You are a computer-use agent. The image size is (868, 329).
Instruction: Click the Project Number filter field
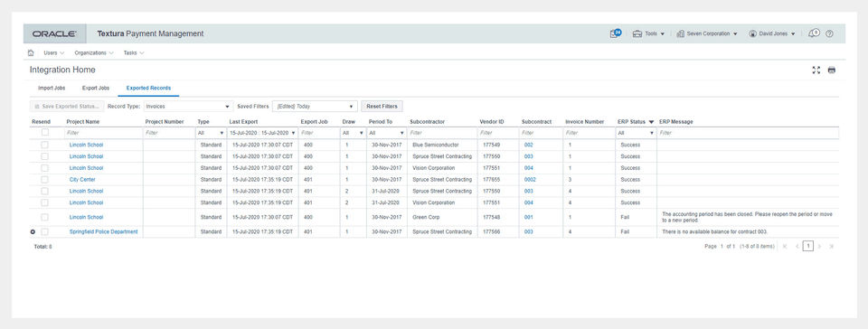tap(169, 133)
